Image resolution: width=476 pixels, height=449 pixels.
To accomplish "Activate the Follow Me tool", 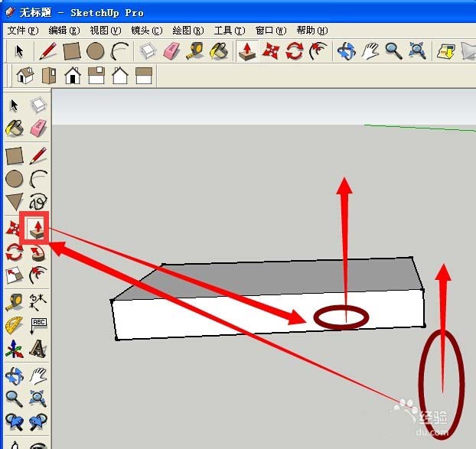I will 38,253.
